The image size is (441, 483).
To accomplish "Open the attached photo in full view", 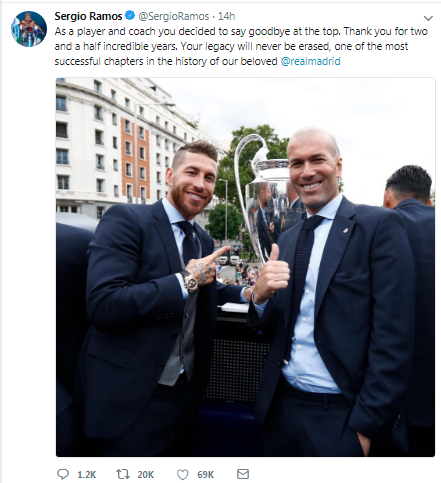I will click(x=245, y=267).
